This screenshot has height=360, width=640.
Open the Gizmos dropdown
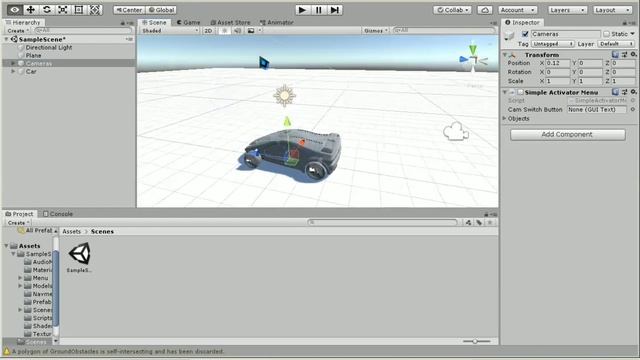tap(376, 31)
